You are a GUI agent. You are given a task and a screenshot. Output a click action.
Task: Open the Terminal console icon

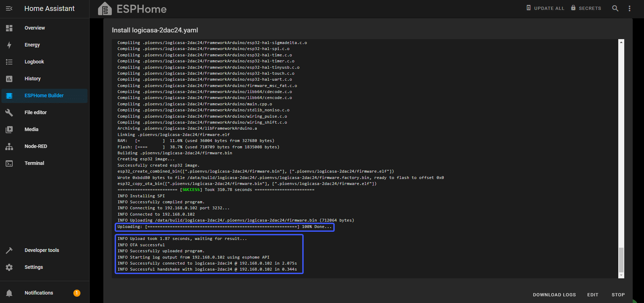coord(9,163)
